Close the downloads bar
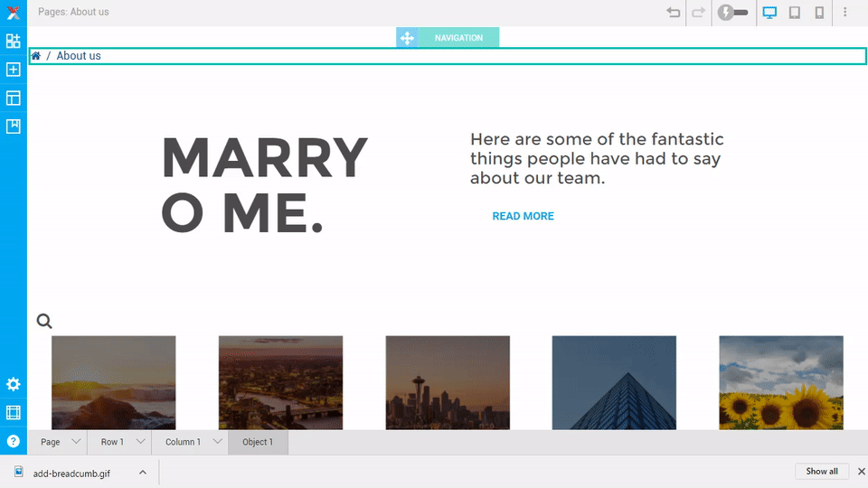Screen dimensions: 868x488 [862, 472]
